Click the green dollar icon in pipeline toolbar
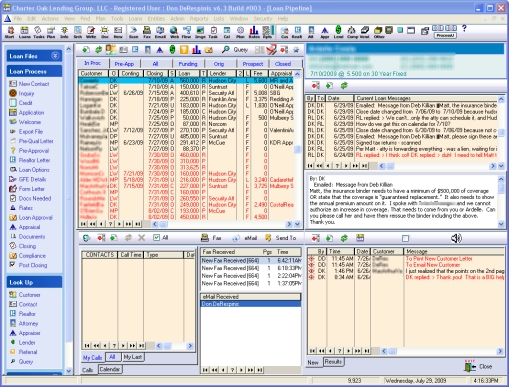This screenshot has height=387, width=509. pos(172,50)
